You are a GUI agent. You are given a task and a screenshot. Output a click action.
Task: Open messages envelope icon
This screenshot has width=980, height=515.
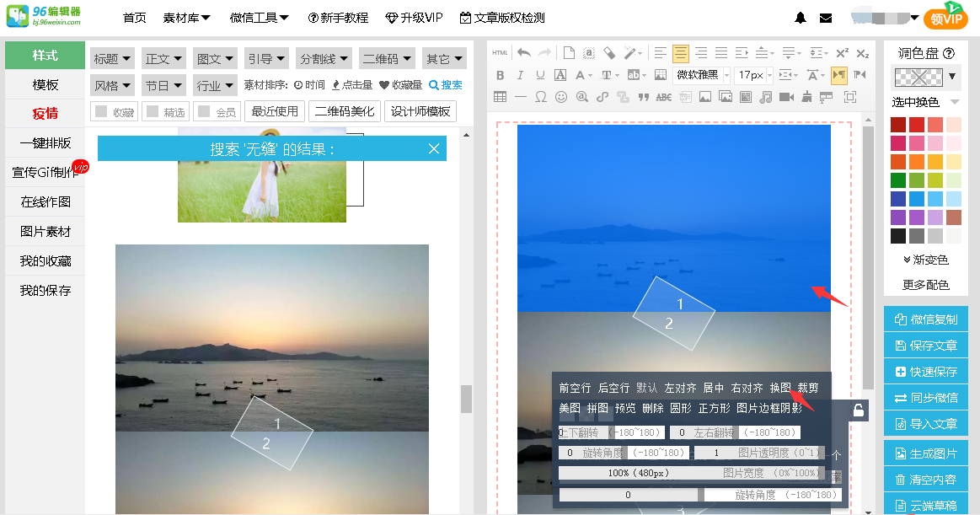(826, 19)
